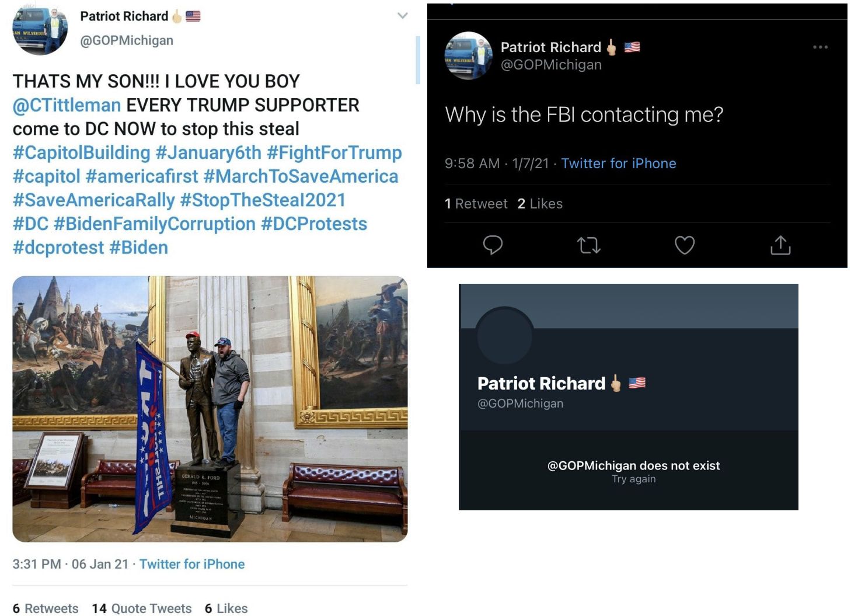The image size is (851, 616).
Task: Open the 14 Quote Tweets list
Action: pos(141,608)
